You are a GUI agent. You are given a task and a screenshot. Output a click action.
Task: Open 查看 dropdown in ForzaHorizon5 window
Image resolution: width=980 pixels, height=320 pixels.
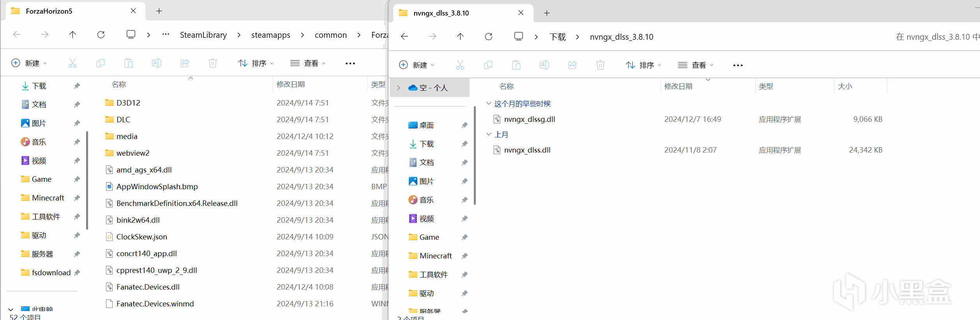click(308, 63)
